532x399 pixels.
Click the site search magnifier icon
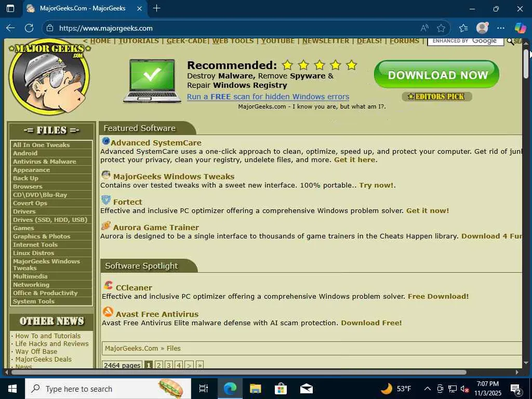[x=510, y=42]
